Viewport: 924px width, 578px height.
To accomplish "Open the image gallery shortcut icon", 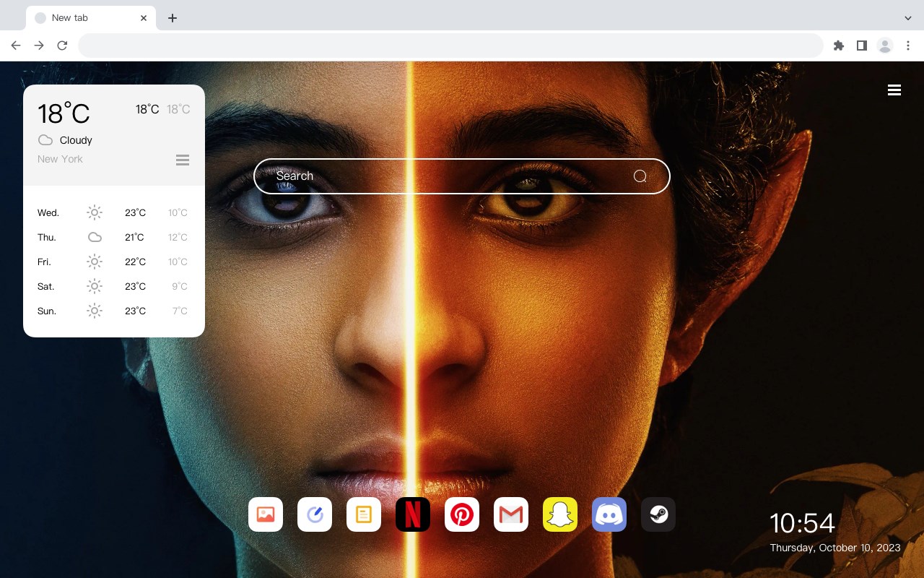I will coord(266,514).
